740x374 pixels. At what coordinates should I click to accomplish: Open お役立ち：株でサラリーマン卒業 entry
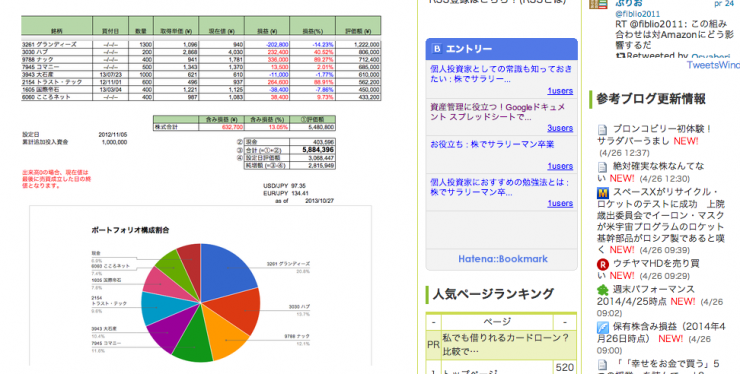point(492,144)
